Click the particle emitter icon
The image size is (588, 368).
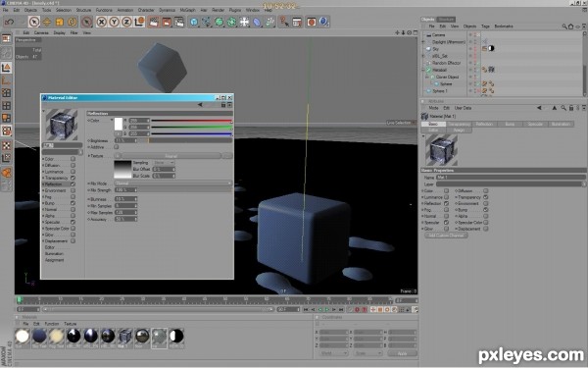pyautogui.click(x=270, y=22)
